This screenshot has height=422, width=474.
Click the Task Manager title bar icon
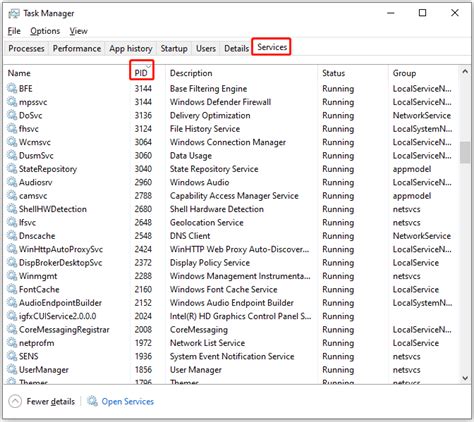click(14, 14)
